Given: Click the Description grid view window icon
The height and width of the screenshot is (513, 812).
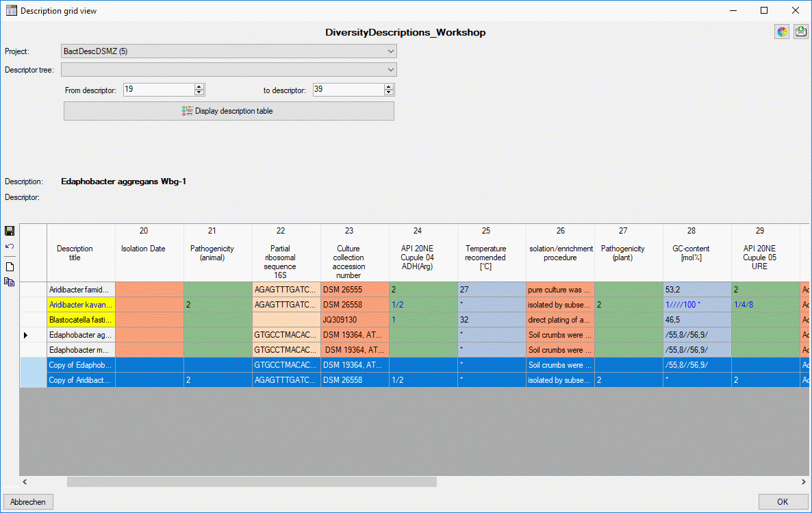Looking at the screenshot, I should pos(11,10).
